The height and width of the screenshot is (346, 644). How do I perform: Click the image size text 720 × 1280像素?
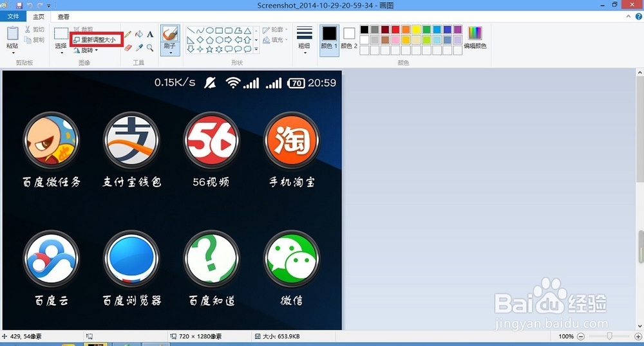click(200, 336)
